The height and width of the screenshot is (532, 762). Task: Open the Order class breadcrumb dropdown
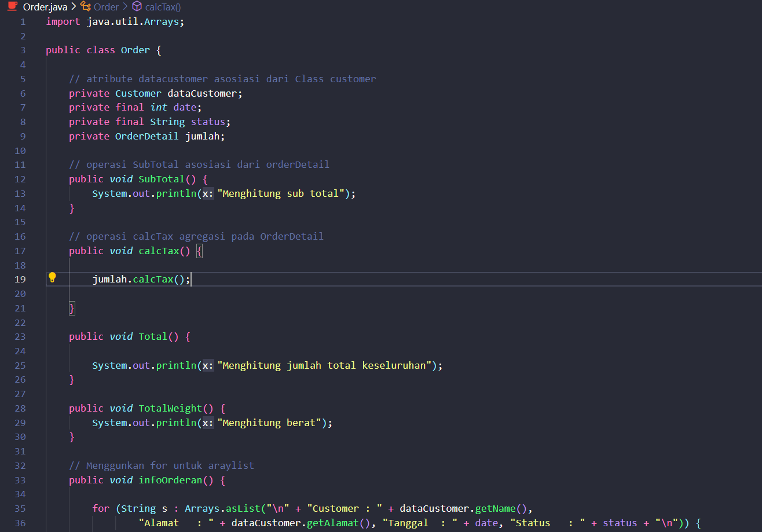point(107,7)
